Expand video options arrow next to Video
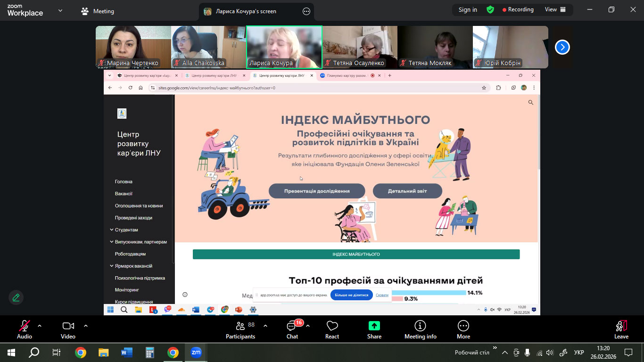644x362 pixels. [x=86, y=326]
